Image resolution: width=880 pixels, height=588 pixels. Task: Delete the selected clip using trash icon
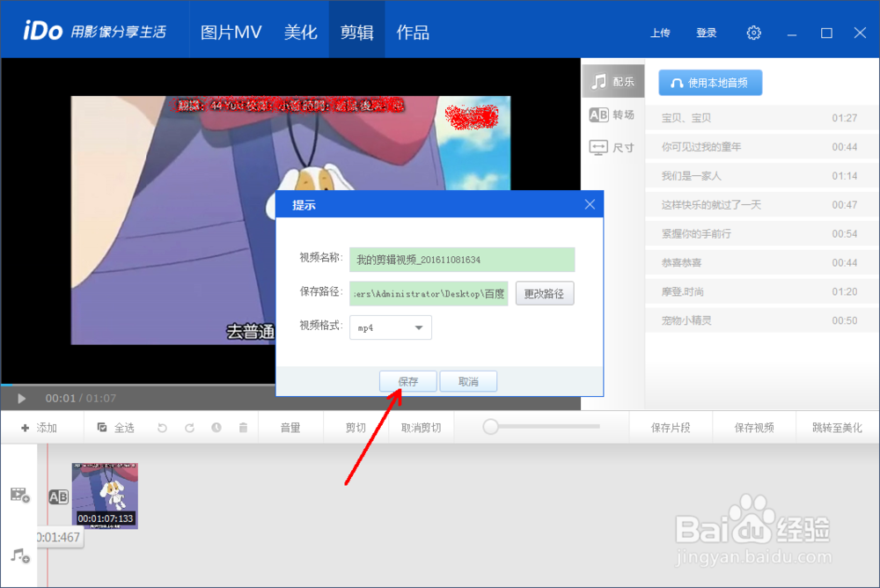pos(243,427)
